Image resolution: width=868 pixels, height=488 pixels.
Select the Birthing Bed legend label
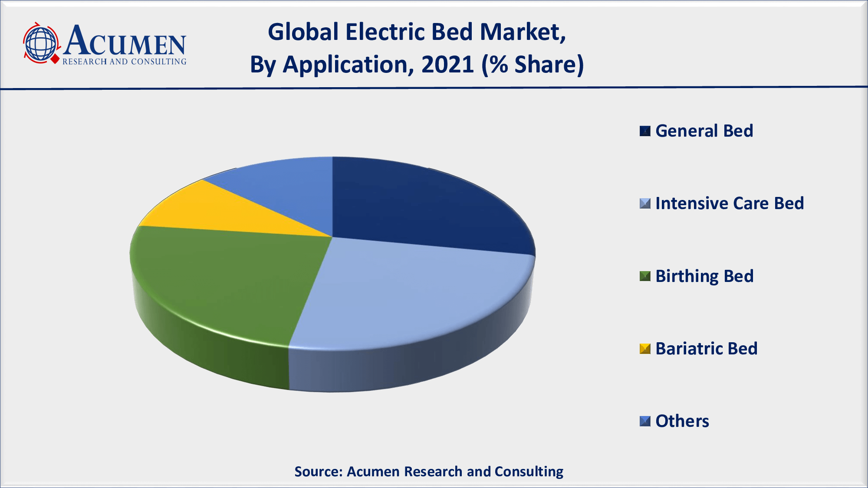tap(704, 277)
